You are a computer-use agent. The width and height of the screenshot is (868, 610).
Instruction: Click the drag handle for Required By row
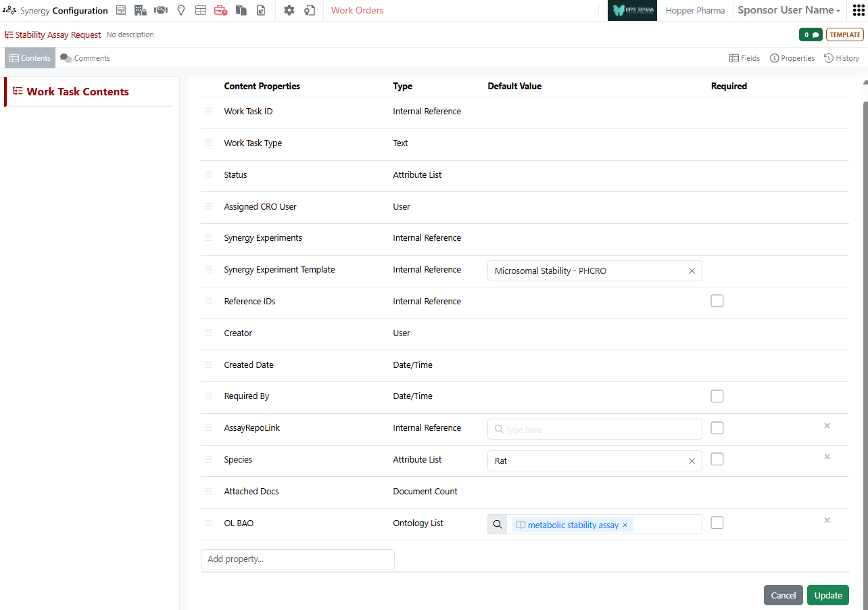point(208,396)
